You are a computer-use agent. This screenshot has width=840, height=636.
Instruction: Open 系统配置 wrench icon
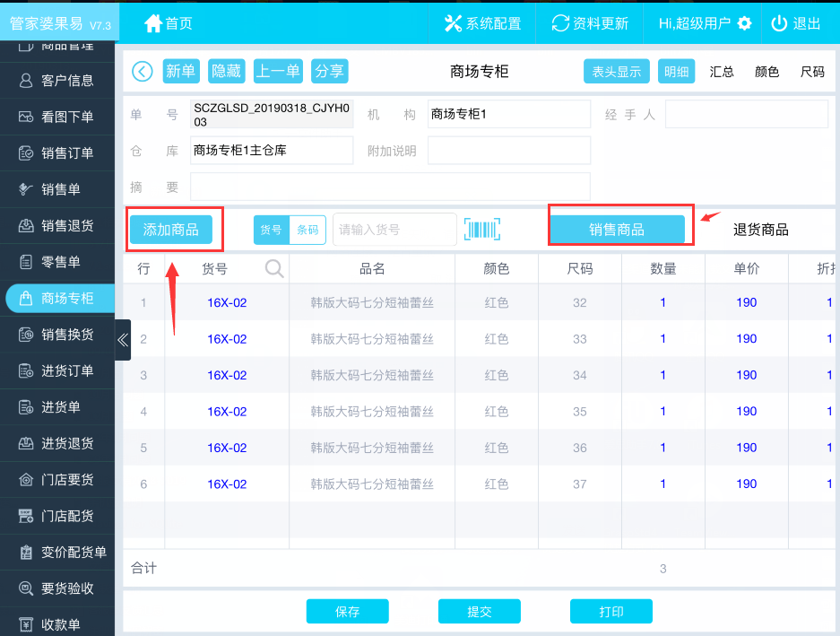(454, 23)
